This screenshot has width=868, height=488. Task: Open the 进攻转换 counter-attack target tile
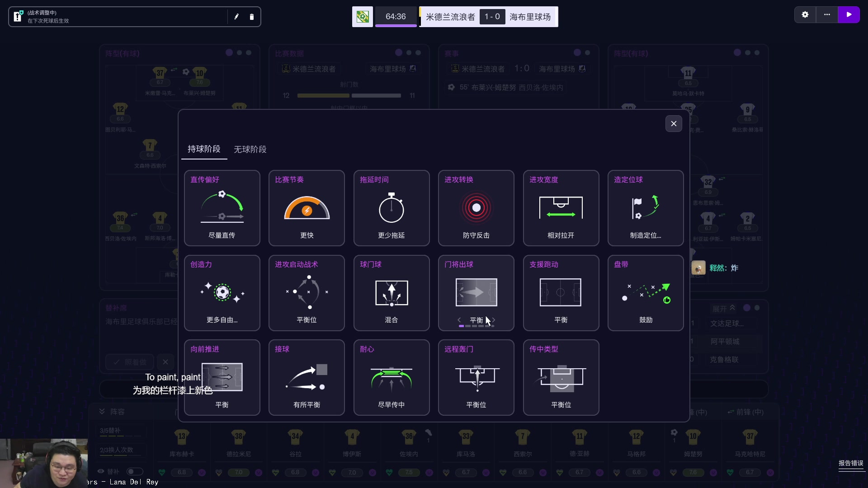click(476, 208)
